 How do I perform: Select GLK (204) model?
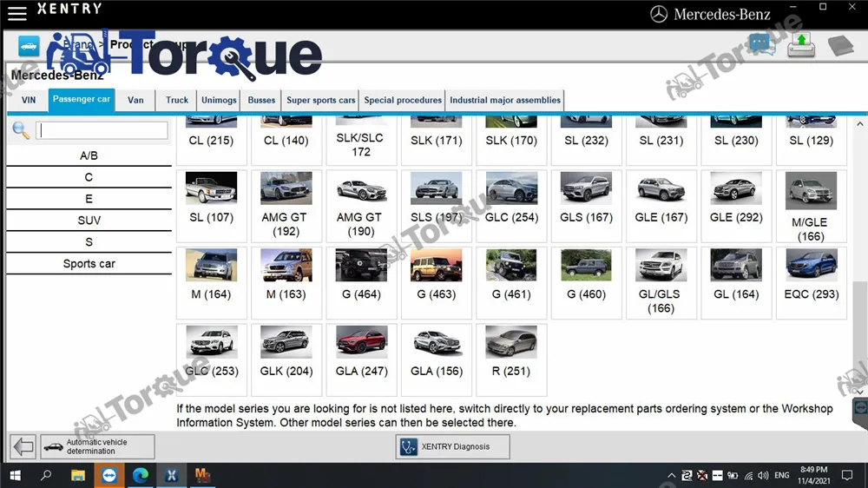[286, 360]
